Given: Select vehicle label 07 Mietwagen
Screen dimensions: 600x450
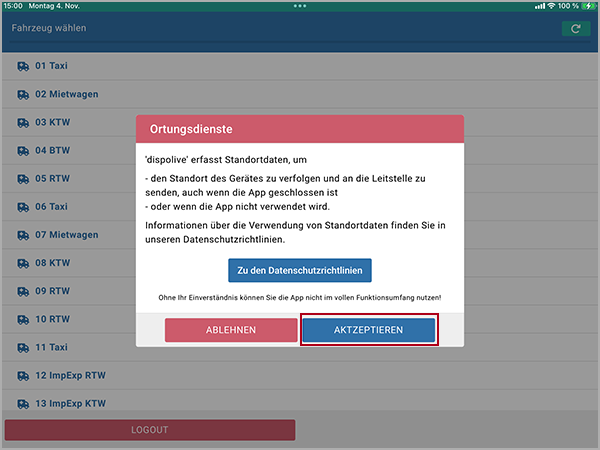Looking at the screenshot, I should click(x=67, y=235).
